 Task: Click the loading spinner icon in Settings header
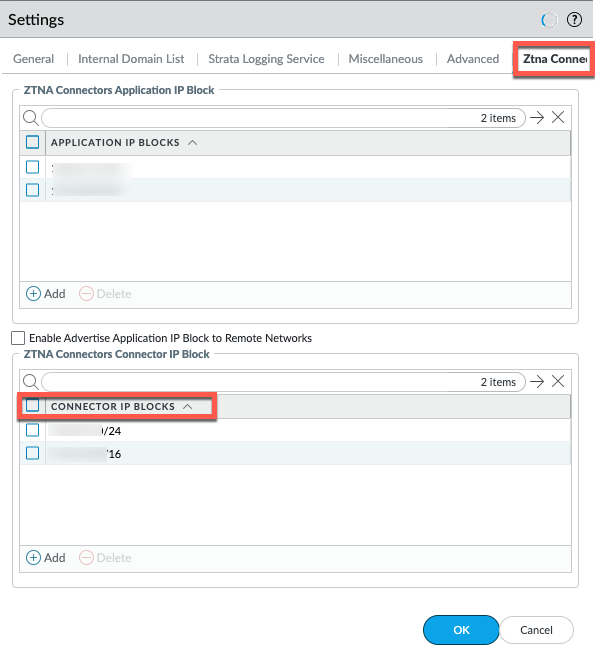[549, 19]
